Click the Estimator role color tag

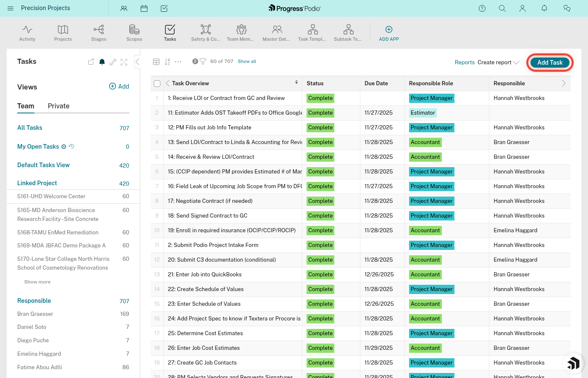pos(423,113)
